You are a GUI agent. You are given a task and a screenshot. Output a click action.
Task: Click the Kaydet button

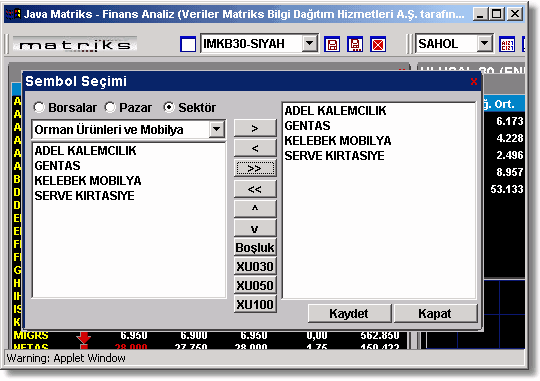tap(349, 313)
